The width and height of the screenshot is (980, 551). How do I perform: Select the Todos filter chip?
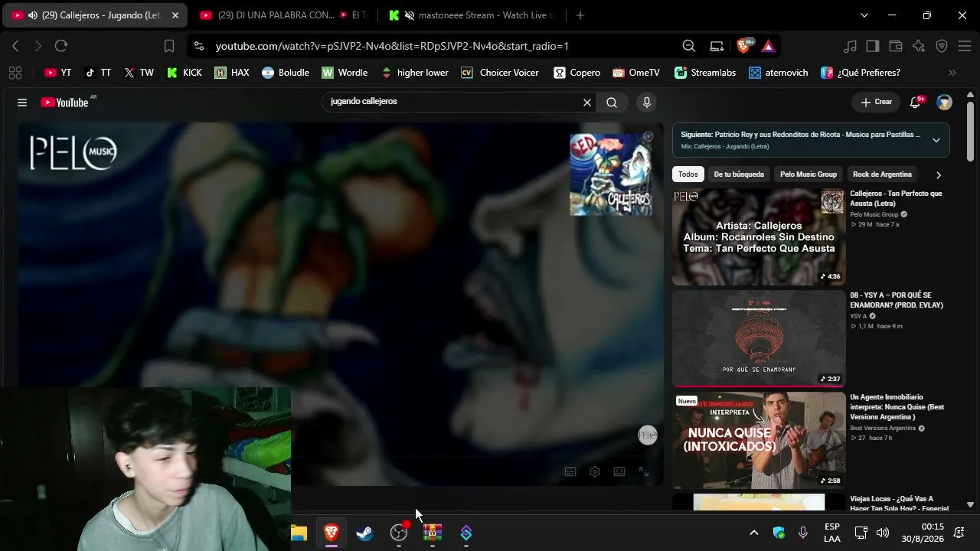click(x=688, y=174)
